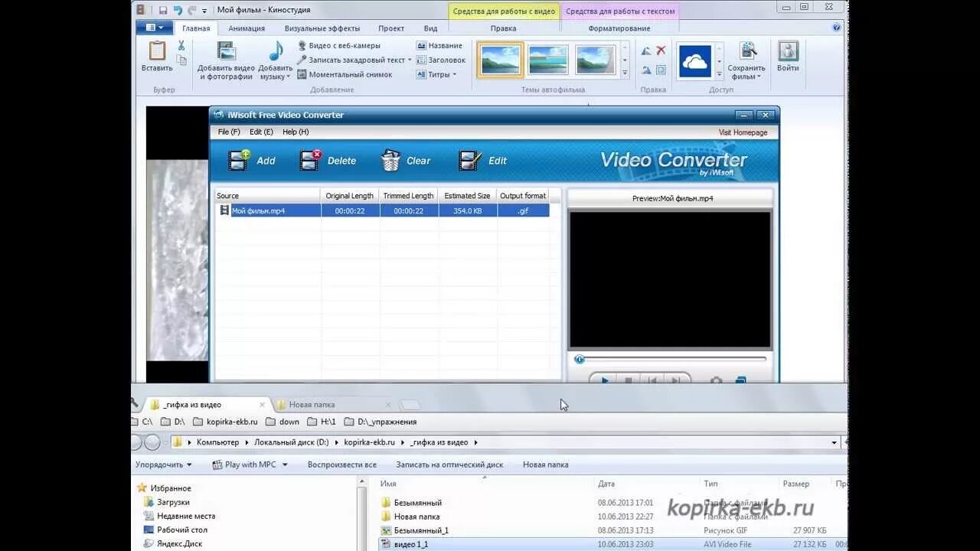Image resolution: width=980 pixels, height=551 pixels.
Task: Open the Титры dropdown arrow
Action: (x=455, y=74)
